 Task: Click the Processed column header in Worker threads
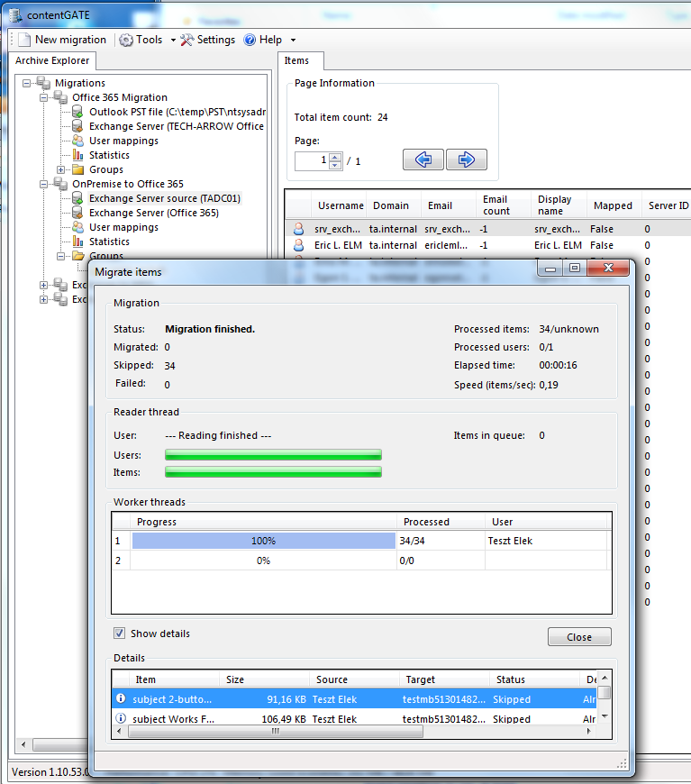441,522
